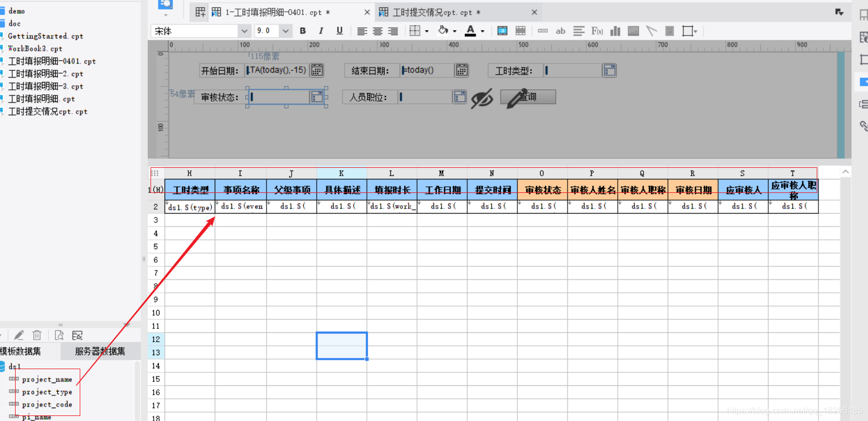Open WorkBook3.cpt in file tree

click(x=35, y=49)
